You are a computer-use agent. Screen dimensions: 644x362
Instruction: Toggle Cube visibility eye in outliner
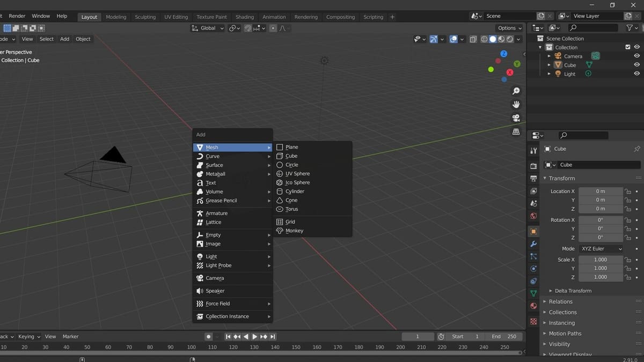[x=636, y=65]
